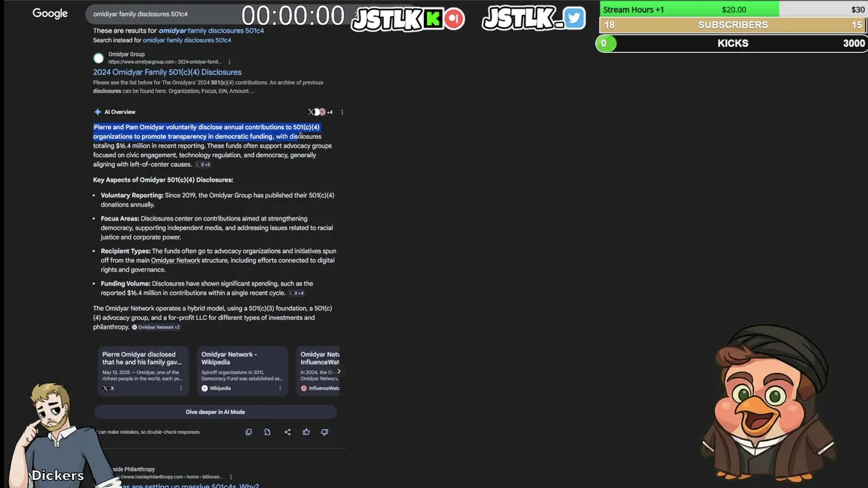This screenshot has width=868, height=488.
Task: Click the first JSTLK overlay text
Action: click(x=387, y=19)
